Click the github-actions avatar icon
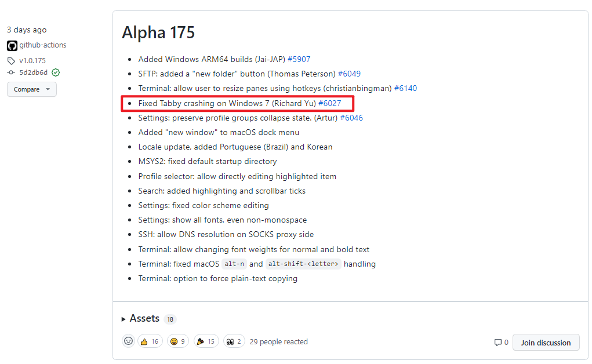The height and width of the screenshot is (364, 592). pos(12,46)
